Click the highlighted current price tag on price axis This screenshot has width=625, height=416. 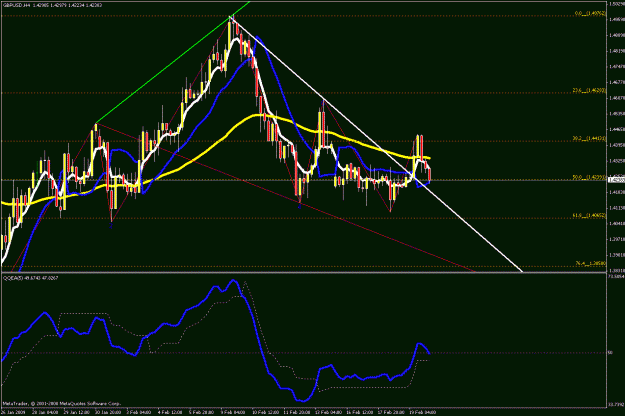tap(616, 180)
